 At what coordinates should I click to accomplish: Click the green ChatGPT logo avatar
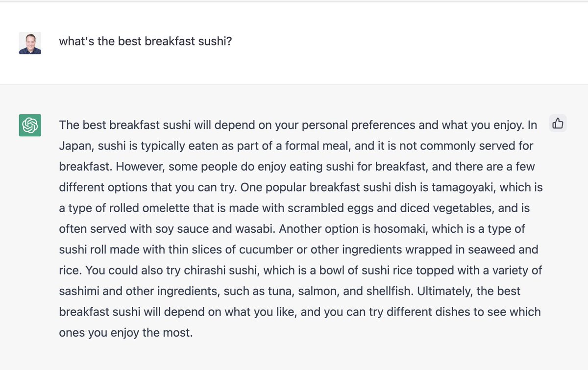[30, 125]
